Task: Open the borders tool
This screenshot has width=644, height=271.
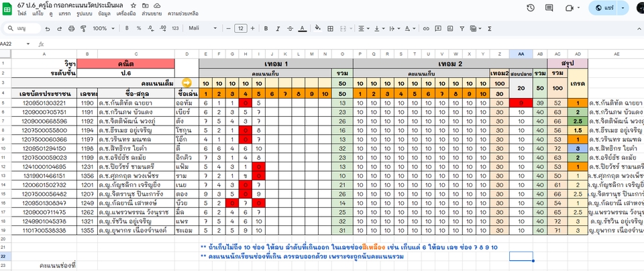Action: (x=330, y=28)
